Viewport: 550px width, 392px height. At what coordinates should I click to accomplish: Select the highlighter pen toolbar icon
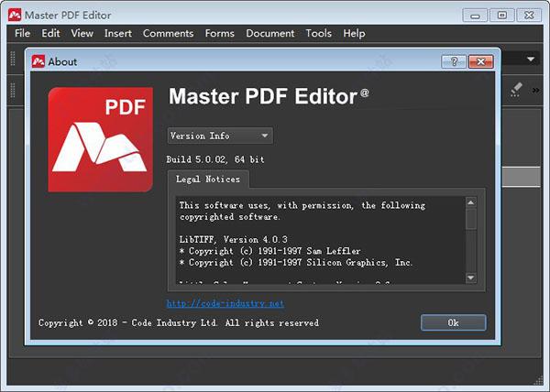pos(516,90)
